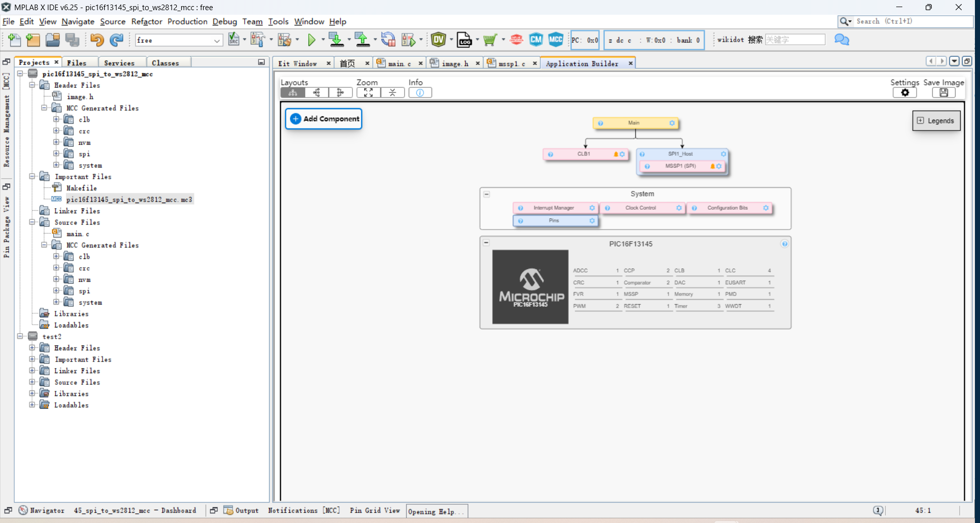
Task: Click the Undo arrow icon
Action: point(97,40)
